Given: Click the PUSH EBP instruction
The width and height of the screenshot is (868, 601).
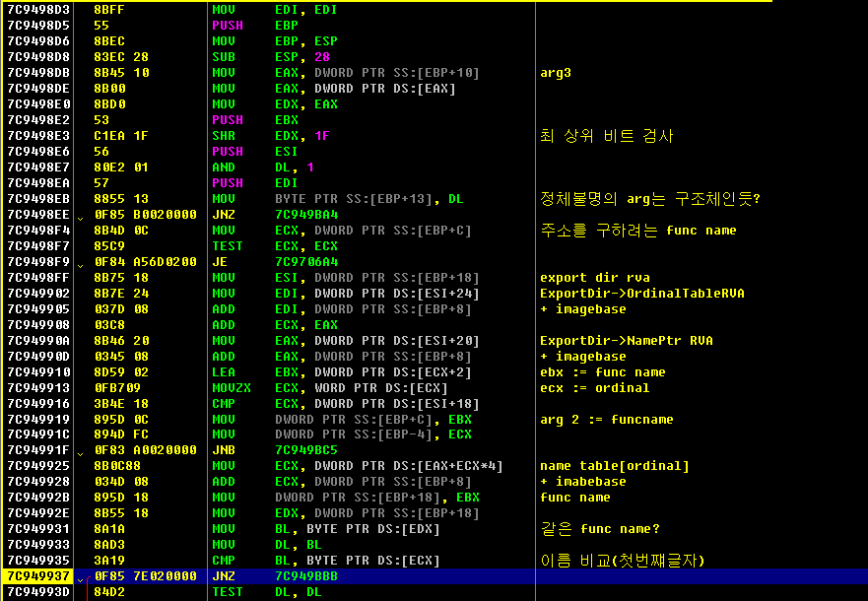Looking at the screenshot, I should [x=255, y=26].
